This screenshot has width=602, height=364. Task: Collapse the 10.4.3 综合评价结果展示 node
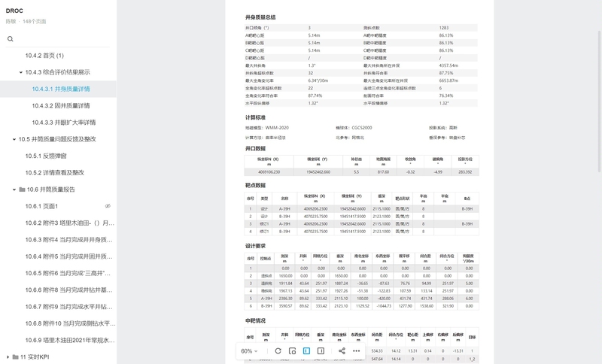coord(21,72)
